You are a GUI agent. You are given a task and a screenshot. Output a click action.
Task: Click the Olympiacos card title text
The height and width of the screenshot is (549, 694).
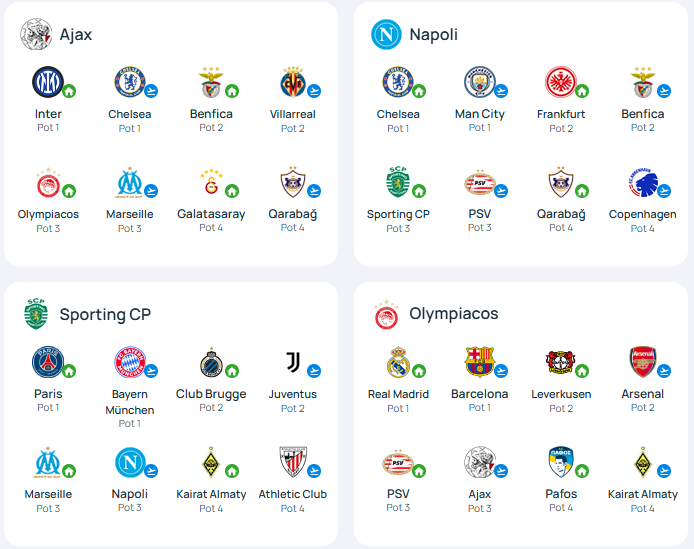point(454,314)
